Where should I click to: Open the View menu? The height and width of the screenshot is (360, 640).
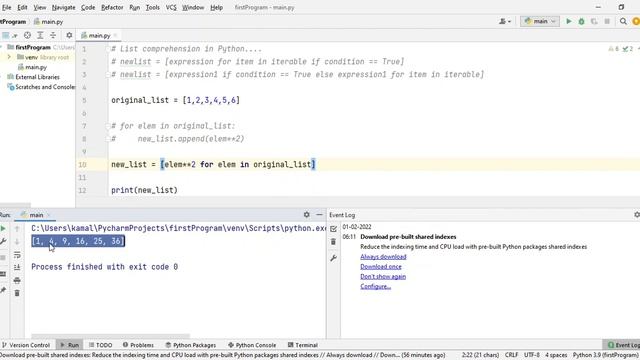(x=40, y=7)
